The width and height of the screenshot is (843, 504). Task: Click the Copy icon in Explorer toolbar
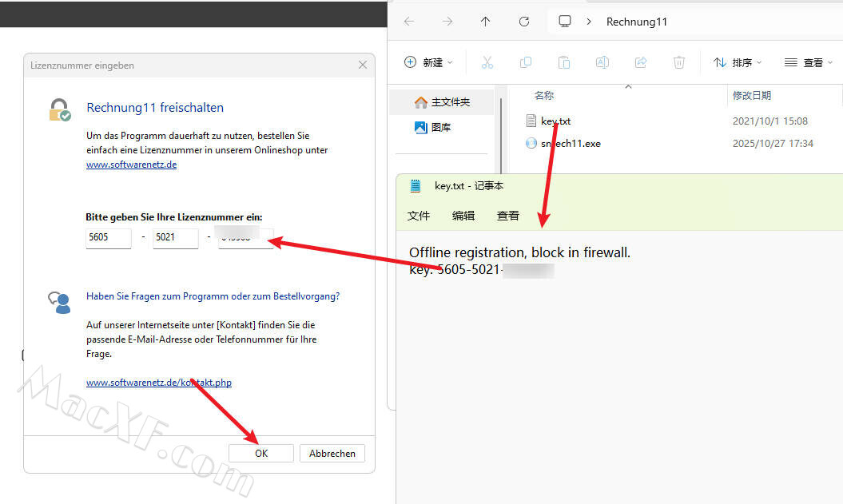coord(525,62)
